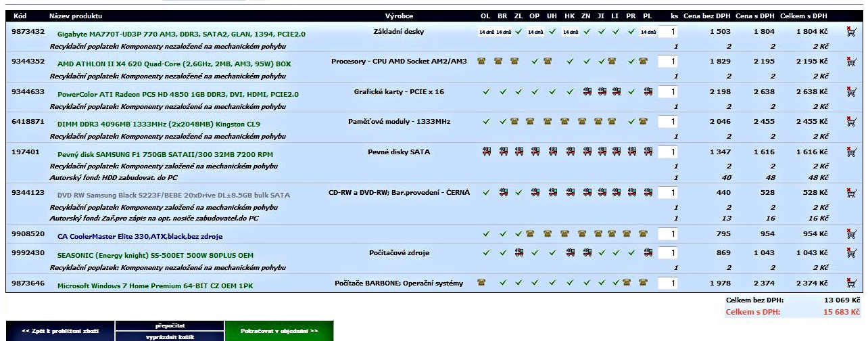This screenshot has width=868, height=341.
Task: Click quantity field for Samsung F1 750GB disk
Action: pos(668,152)
